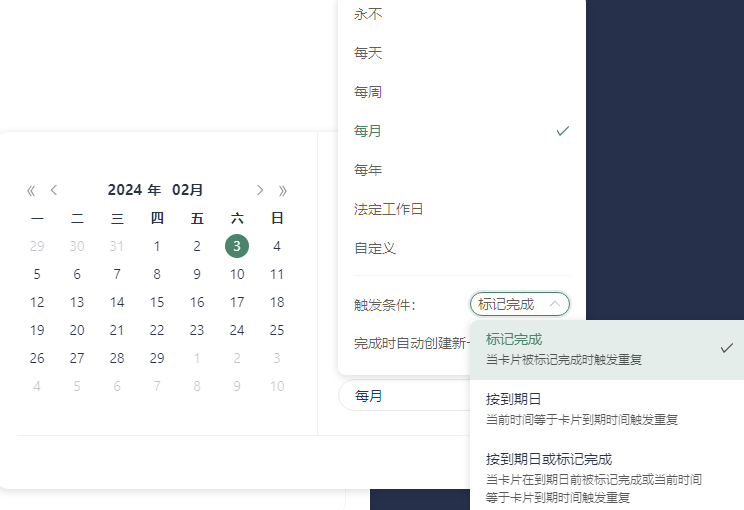Select 每天 repeat option
The width and height of the screenshot is (744, 510).
(368, 53)
